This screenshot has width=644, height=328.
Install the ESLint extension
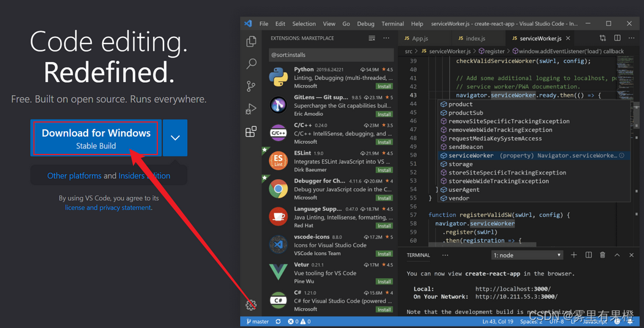click(384, 170)
